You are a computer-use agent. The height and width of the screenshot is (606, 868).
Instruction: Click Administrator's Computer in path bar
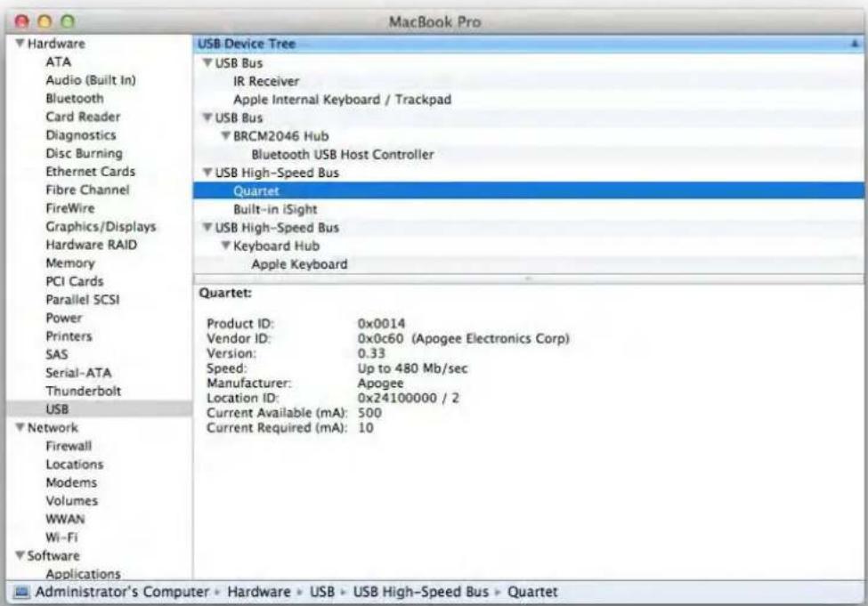pyautogui.click(x=122, y=592)
